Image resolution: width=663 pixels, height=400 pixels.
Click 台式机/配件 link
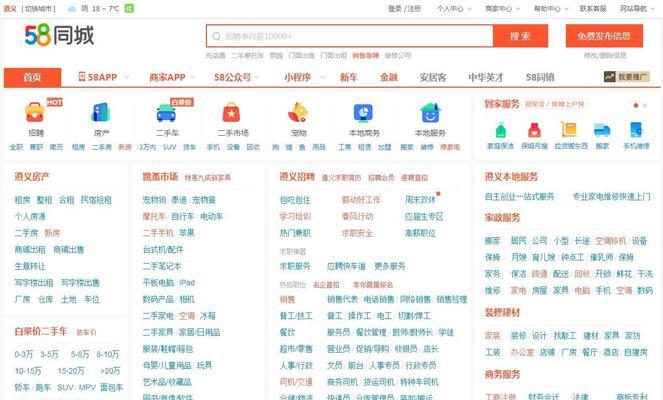163,249
